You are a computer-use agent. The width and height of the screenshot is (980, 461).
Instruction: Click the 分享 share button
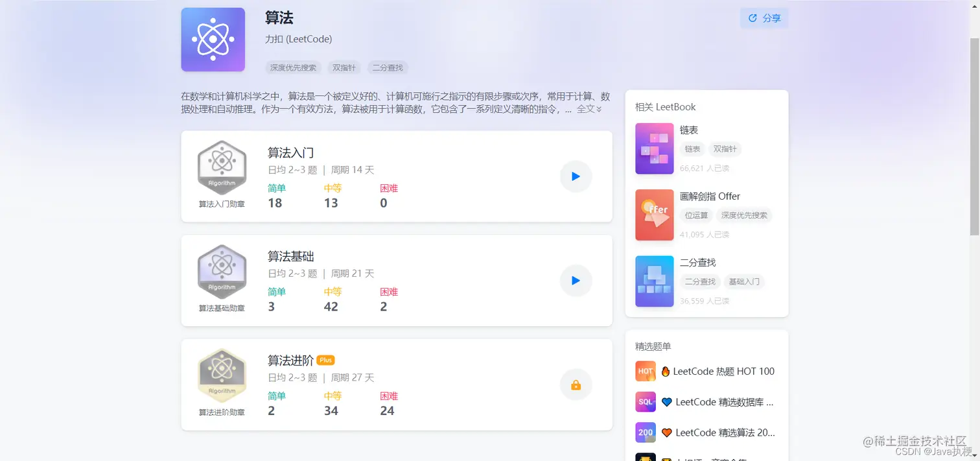pos(764,18)
